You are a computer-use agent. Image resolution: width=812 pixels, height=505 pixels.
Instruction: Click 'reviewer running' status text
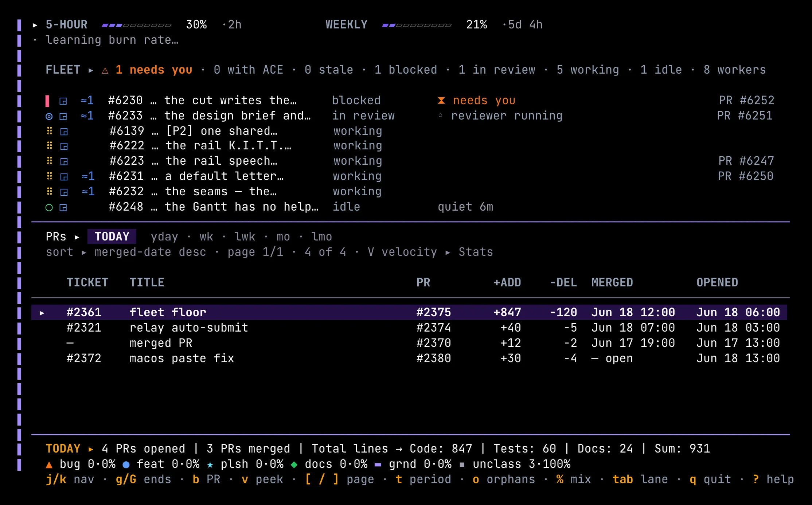pos(507,116)
